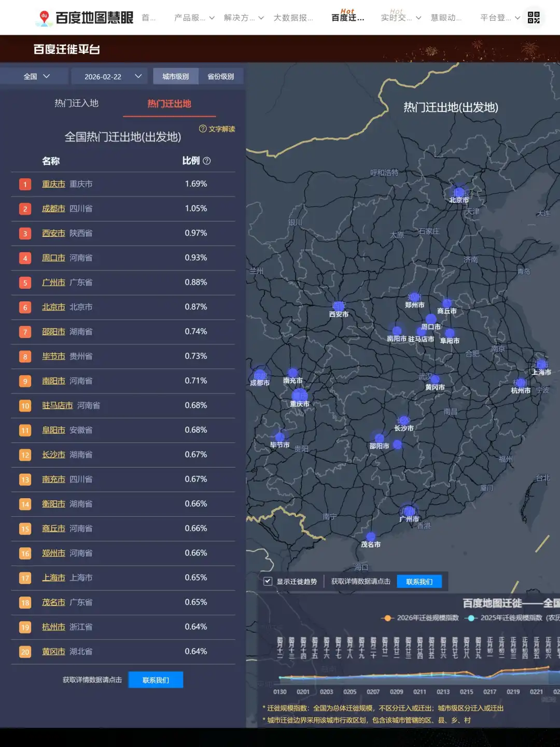
Task: Expand the 平台登录 nav dropdown
Action: click(x=499, y=18)
